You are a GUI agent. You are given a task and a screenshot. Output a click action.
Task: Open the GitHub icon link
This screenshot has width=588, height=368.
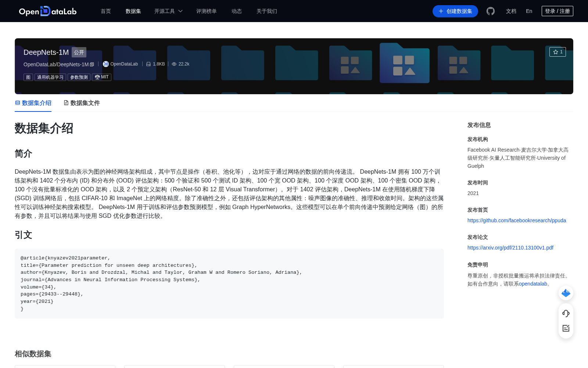pyautogui.click(x=491, y=11)
